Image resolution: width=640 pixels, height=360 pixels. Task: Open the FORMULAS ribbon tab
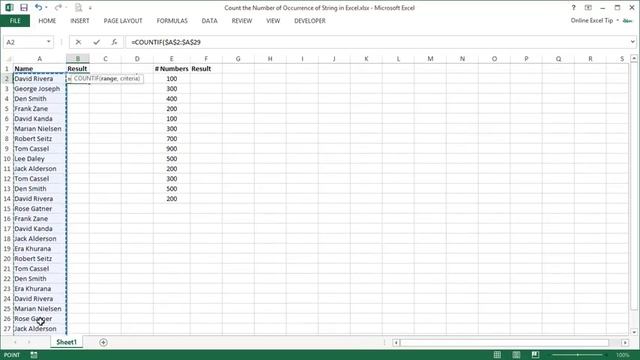172,21
